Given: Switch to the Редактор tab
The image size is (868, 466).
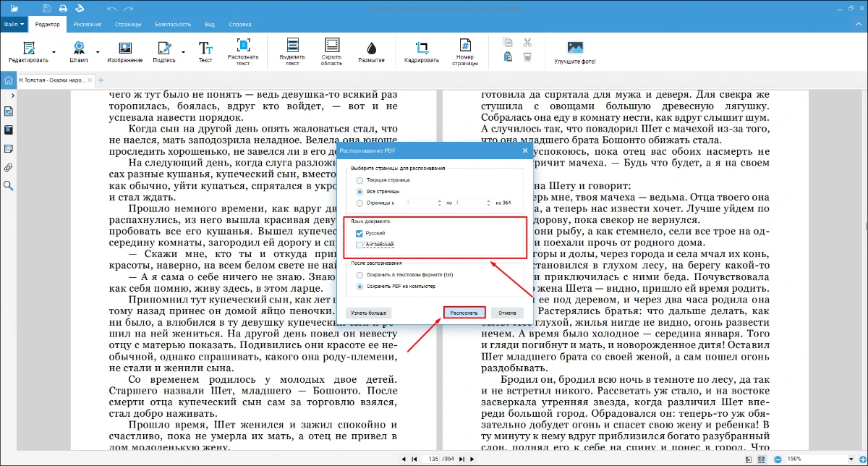Looking at the screenshot, I should click(48, 24).
